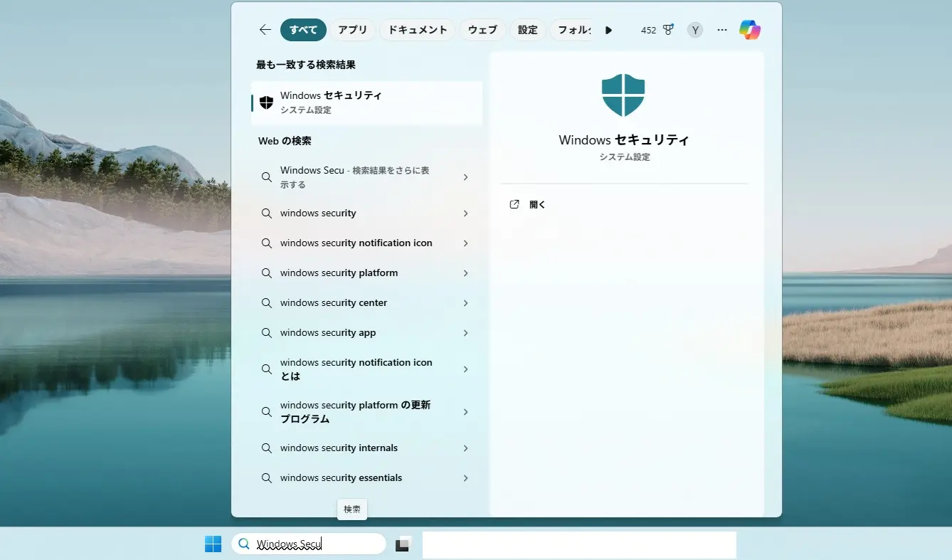Click the open-external icon beside 開く
This screenshot has height=560, width=952.
[514, 204]
